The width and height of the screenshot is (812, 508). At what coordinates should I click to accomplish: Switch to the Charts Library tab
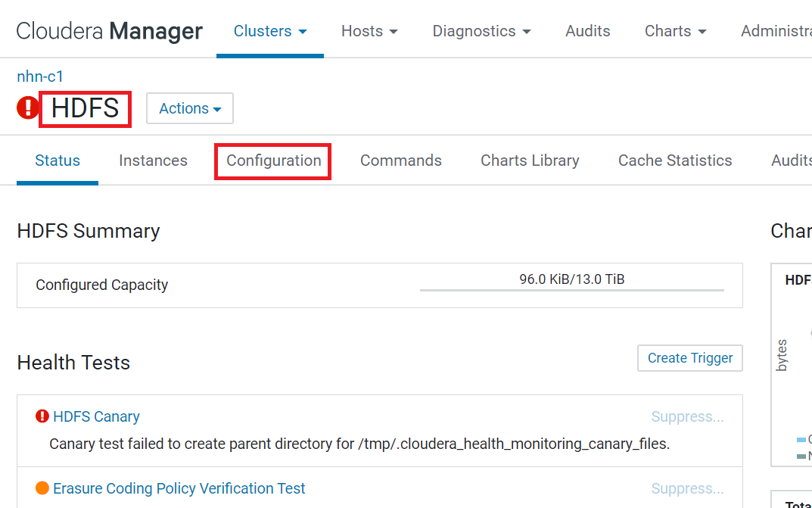click(530, 161)
